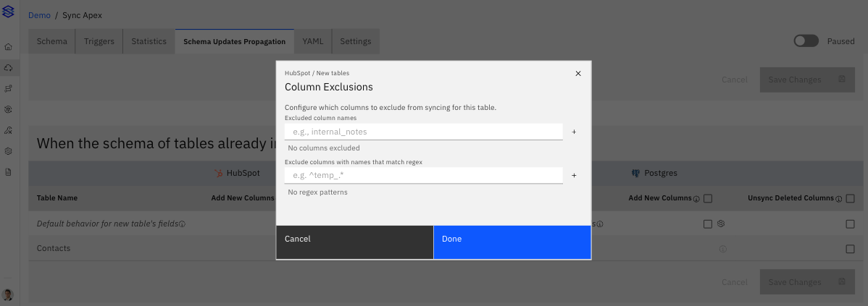Open user avatar at sidebar bottom
868x306 pixels.
9,294
